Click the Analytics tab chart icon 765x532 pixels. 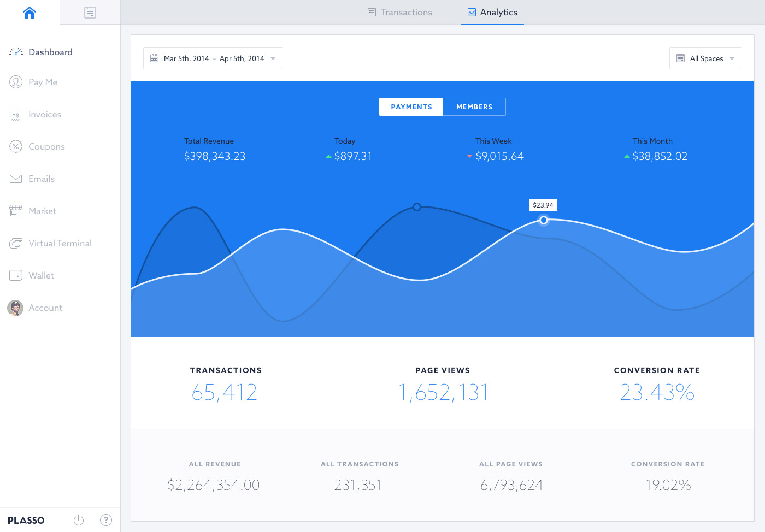pos(472,12)
